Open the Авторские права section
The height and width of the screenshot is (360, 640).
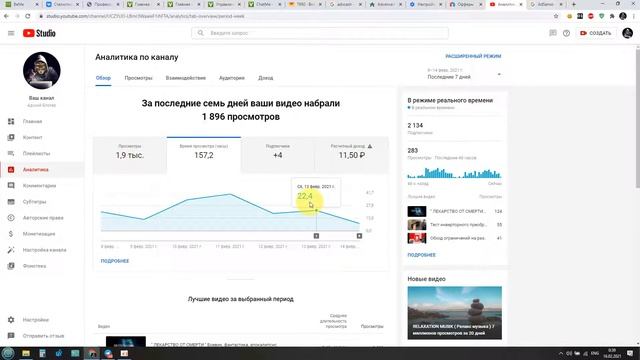(43, 218)
